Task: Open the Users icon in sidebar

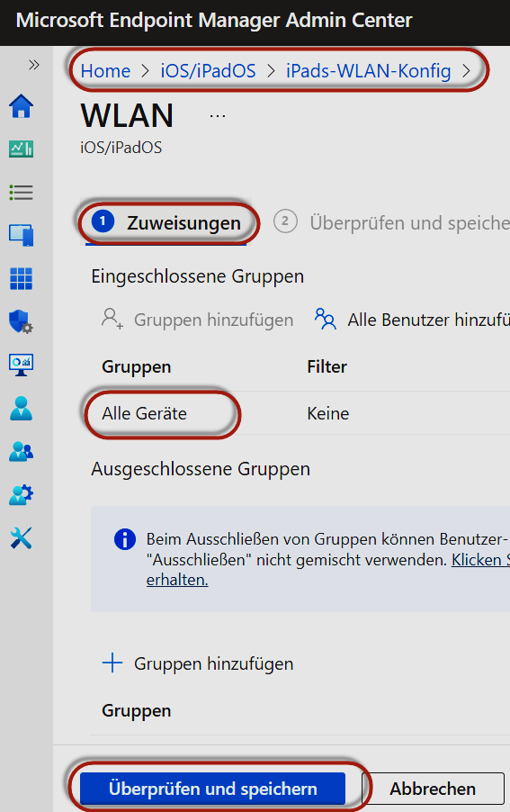Action: pos(22,408)
